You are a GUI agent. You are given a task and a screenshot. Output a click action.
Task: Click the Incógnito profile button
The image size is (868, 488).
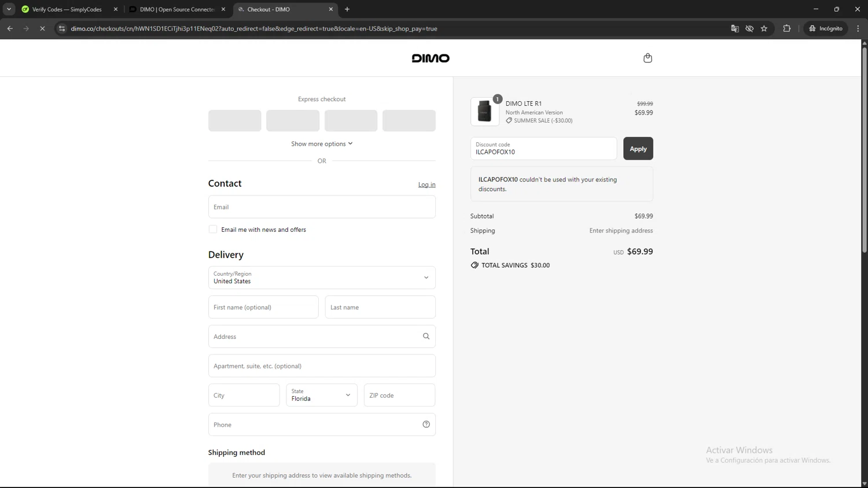(826, 28)
